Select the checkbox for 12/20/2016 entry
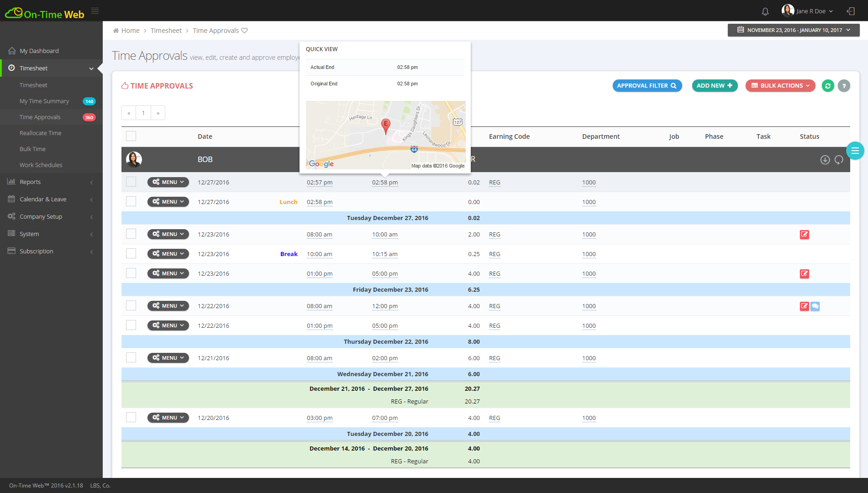The width and height of the screenshot is (868, 493). point(131,418)
